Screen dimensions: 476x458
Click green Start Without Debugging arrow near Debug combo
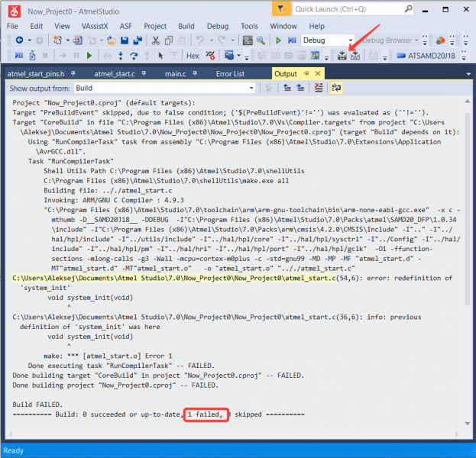tap(278, 40)
